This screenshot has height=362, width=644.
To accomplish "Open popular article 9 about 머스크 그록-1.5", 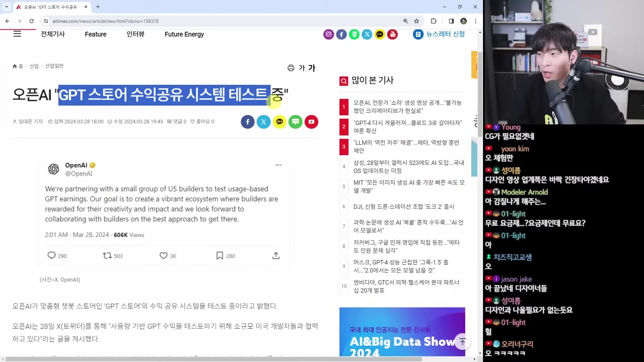I will tap(401, 266).
